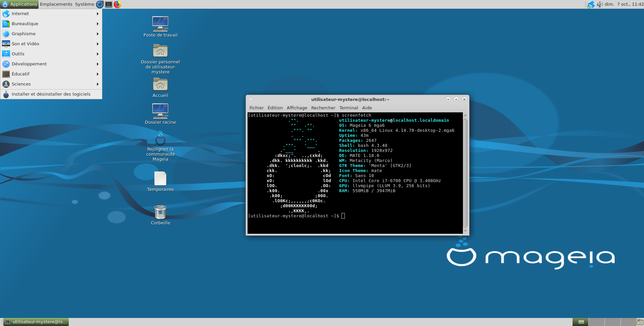Open the Rechercher menu in the terminal

coord(323,108)
